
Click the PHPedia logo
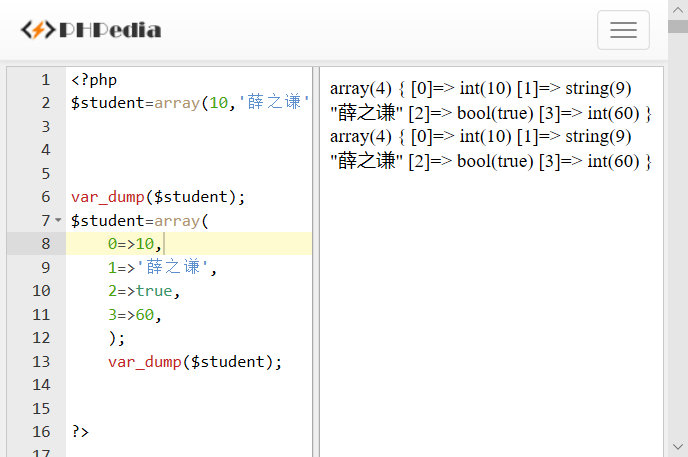click(x=91, y=30)
